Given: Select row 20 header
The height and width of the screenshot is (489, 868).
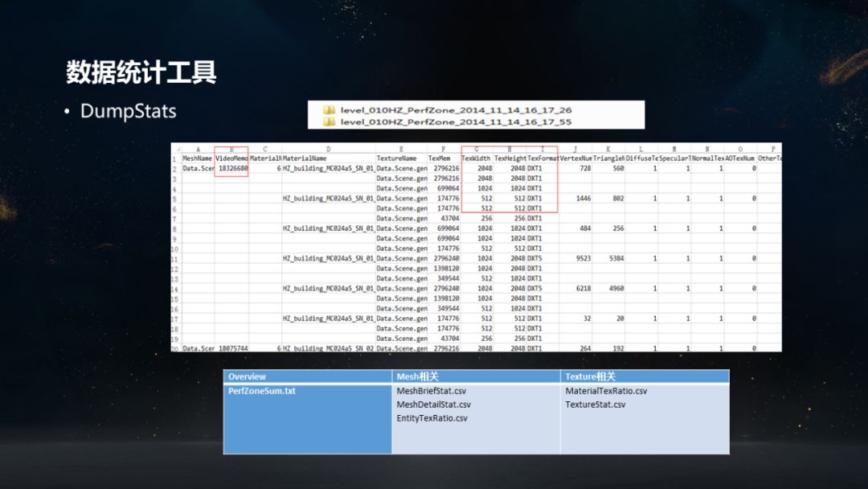Looking at the screenshot, I should [175, 348].
